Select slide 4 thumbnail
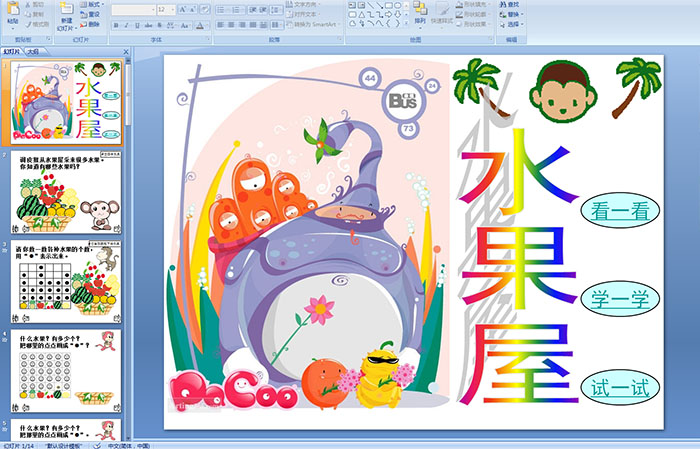700x449 pixels. point(66,371)
